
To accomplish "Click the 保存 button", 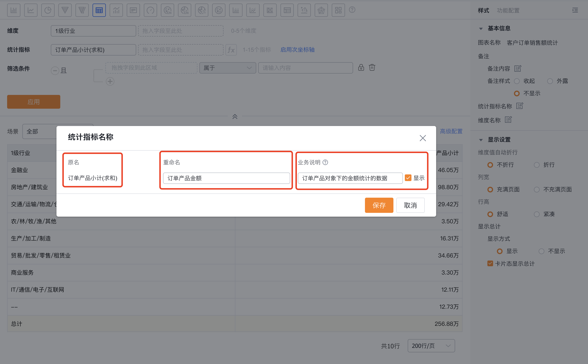I will pyautogui.click(x=379, y=205).
